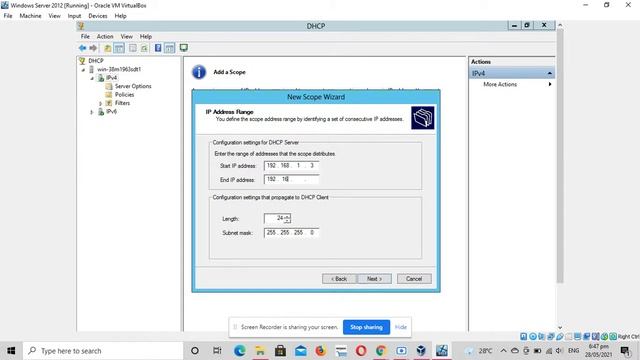
Task: Open Firefox from taskbar
Action: point(321,351)
